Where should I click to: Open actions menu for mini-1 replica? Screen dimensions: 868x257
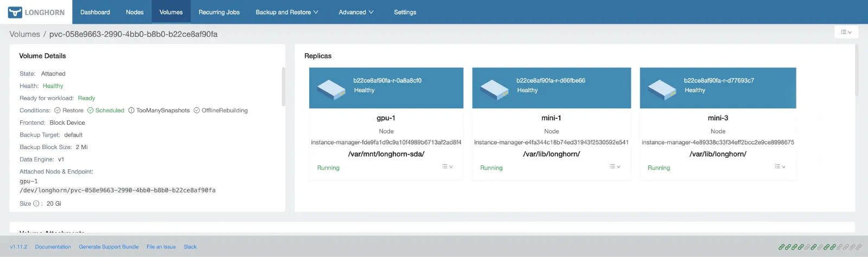pos(615,167)
